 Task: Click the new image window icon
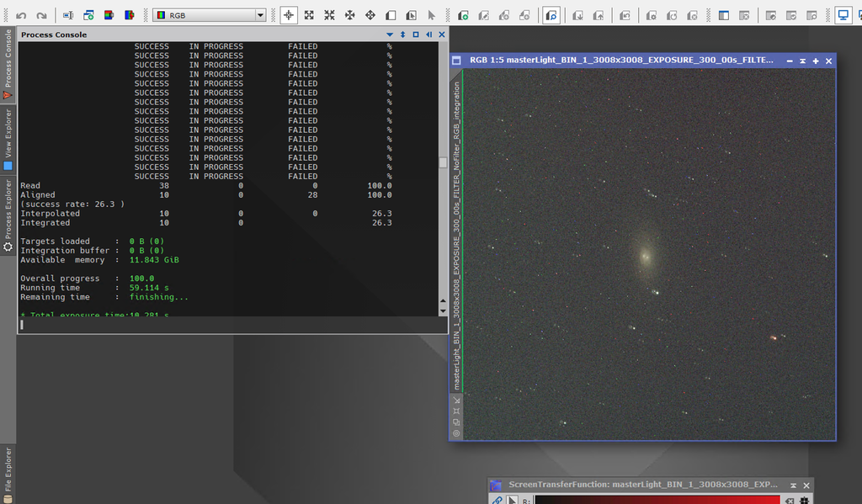click(x=88, y=15)
